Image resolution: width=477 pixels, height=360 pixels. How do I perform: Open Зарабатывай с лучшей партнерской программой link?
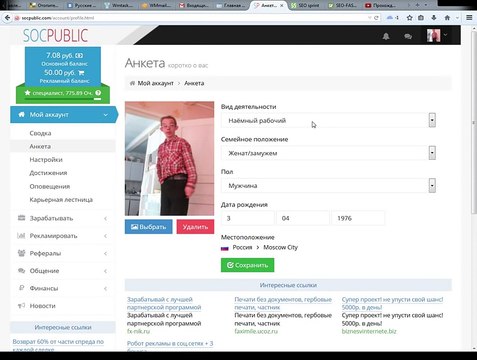[164, 303]
